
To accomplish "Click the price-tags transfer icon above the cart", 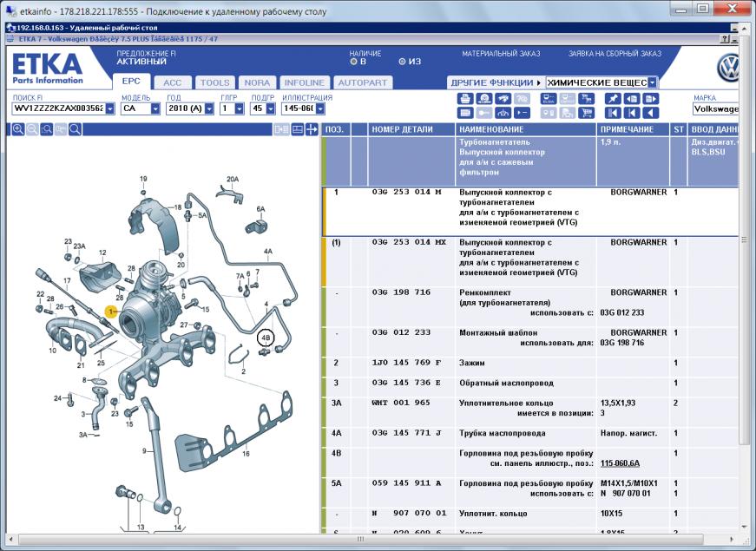I will pos(586,99).
